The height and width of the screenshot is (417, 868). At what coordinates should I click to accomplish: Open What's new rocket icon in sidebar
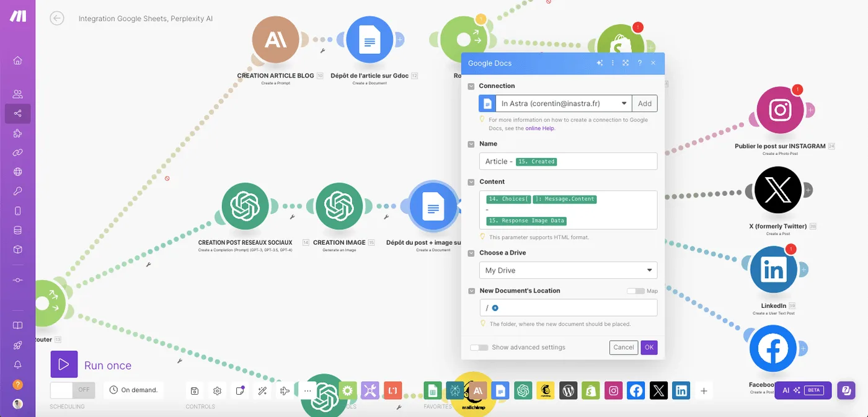pos(17,345)
